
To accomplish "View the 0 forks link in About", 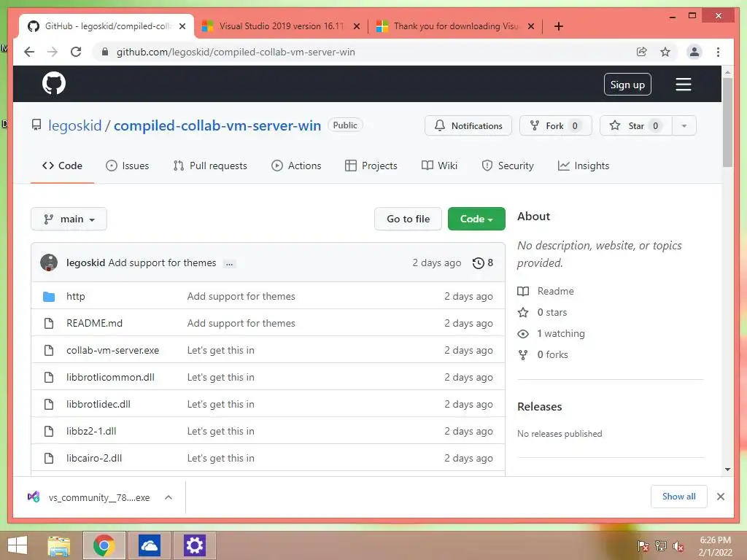I will (x=543, y=355).
